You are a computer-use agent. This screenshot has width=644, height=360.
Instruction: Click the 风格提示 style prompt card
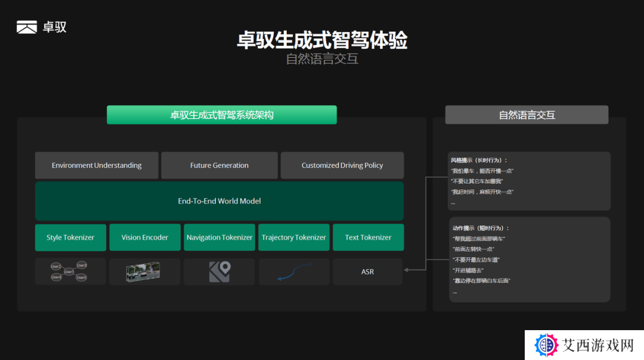click(529, 181)
